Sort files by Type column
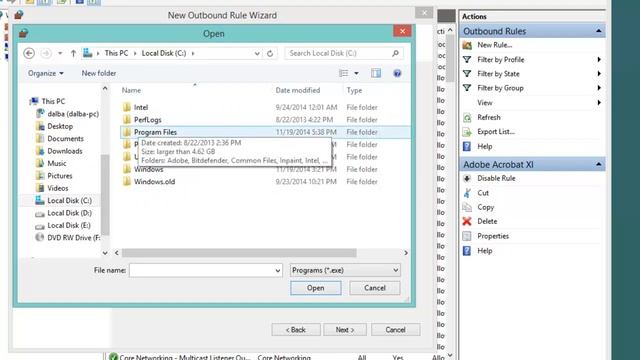 pyautogui.click(x=354, y=90)
